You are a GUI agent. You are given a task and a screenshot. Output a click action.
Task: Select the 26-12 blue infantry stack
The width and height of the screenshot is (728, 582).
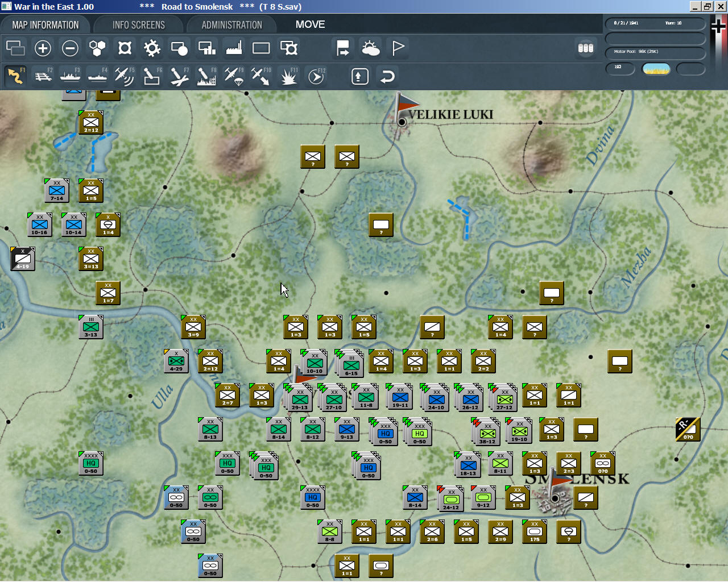pos(469,398)
